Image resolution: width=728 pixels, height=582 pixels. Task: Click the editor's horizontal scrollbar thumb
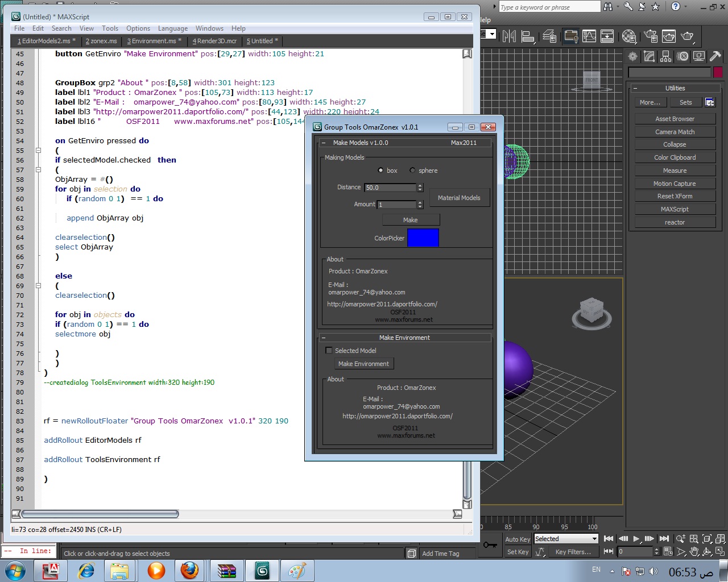click(100, 514)
